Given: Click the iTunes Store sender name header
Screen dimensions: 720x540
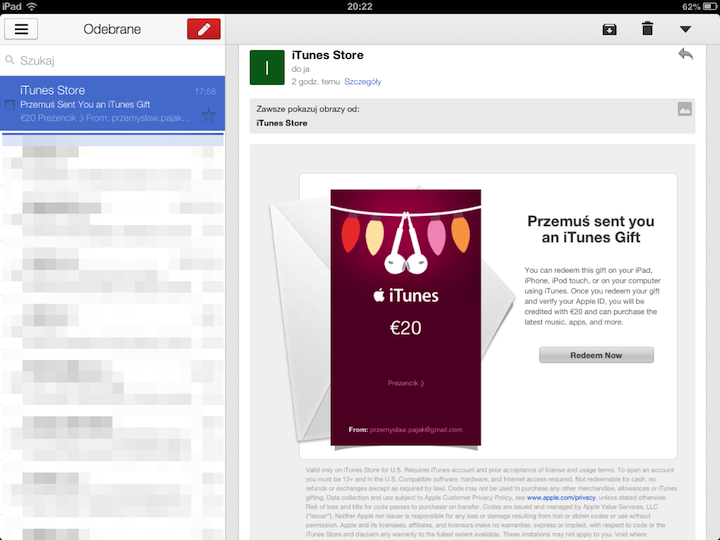Looking at the screenshot, I should (x=327, y=55).
